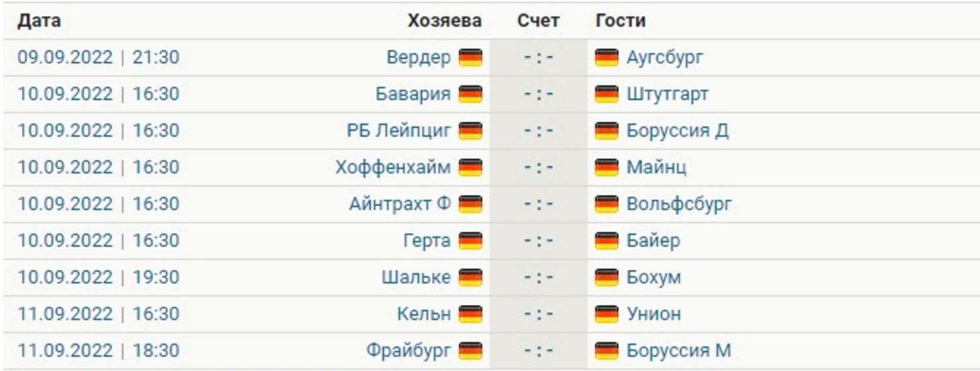The image size is (980, 371).
Task: Click the flag icon before Штутгарт
Action: pos(607,94)
